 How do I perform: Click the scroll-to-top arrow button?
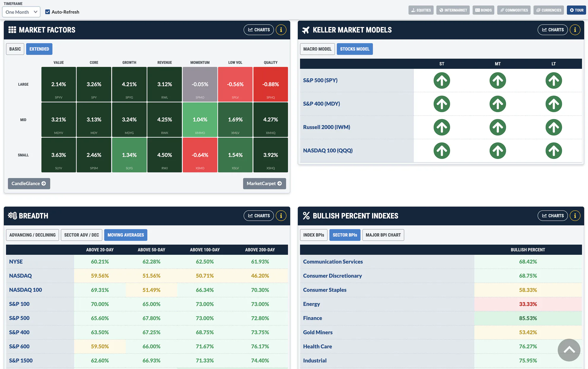(569, 350)
